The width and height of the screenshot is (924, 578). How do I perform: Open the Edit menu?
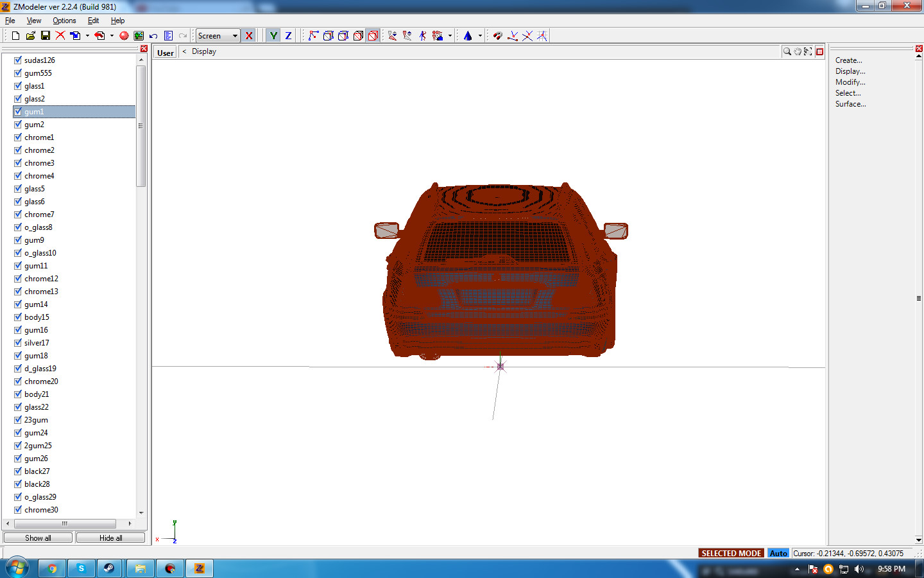(x=93, y=21)
